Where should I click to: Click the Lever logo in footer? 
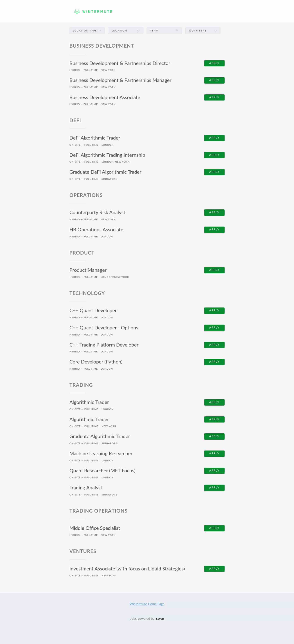160,619
